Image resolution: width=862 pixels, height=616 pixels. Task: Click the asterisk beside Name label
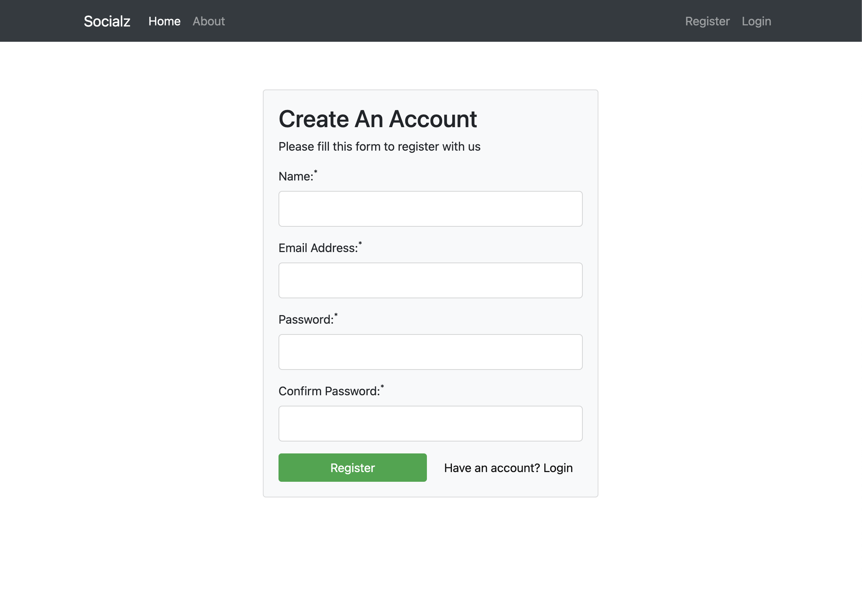(x=315, y=172)
